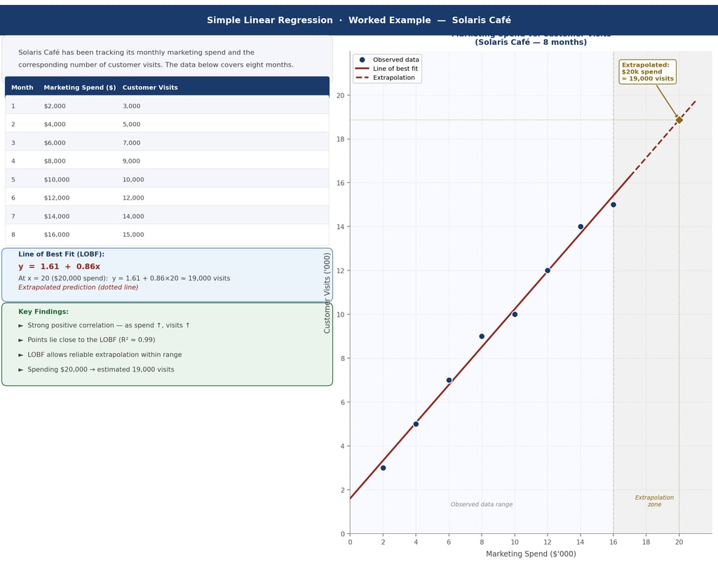Select the 5,000 visits cell

pyautogui.click(x=131, y=124)
